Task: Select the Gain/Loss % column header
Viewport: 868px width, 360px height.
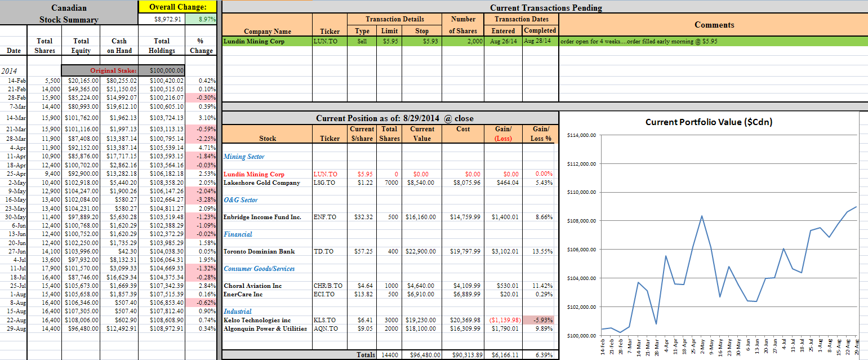Action: point(540,134)
